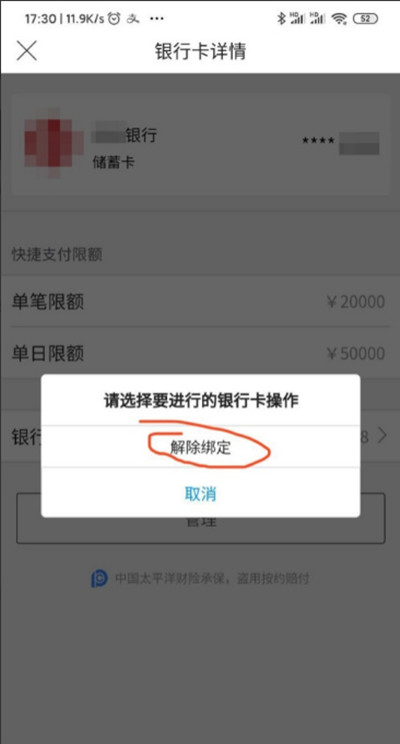The height and width of the screenshot is (744, 400).
Task: Click the 银行卡详情 page title
Action: [200, 51]
